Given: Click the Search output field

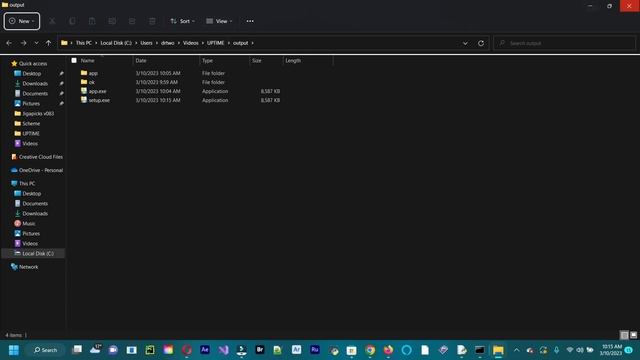Looking at the screenshot, I should point(564,43).
